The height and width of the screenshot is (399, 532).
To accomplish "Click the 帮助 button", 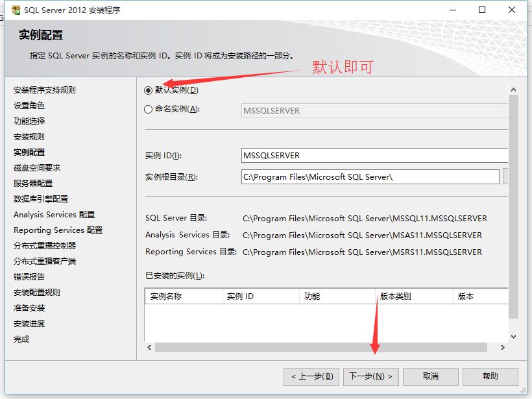I will [490, 376].
